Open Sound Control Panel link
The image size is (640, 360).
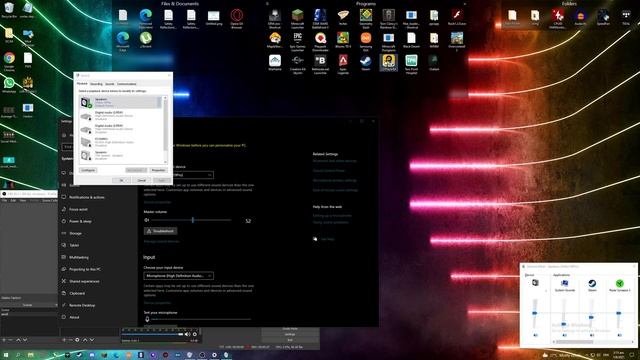click(x=329, y=171)
